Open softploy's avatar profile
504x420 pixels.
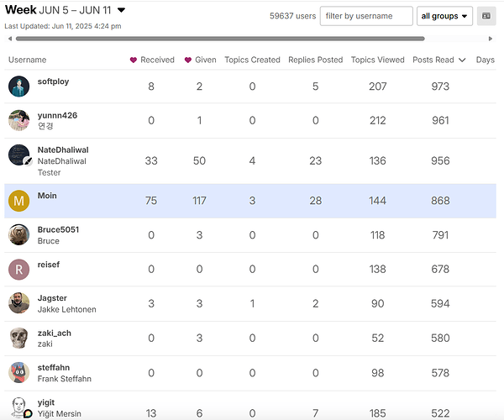18,87
